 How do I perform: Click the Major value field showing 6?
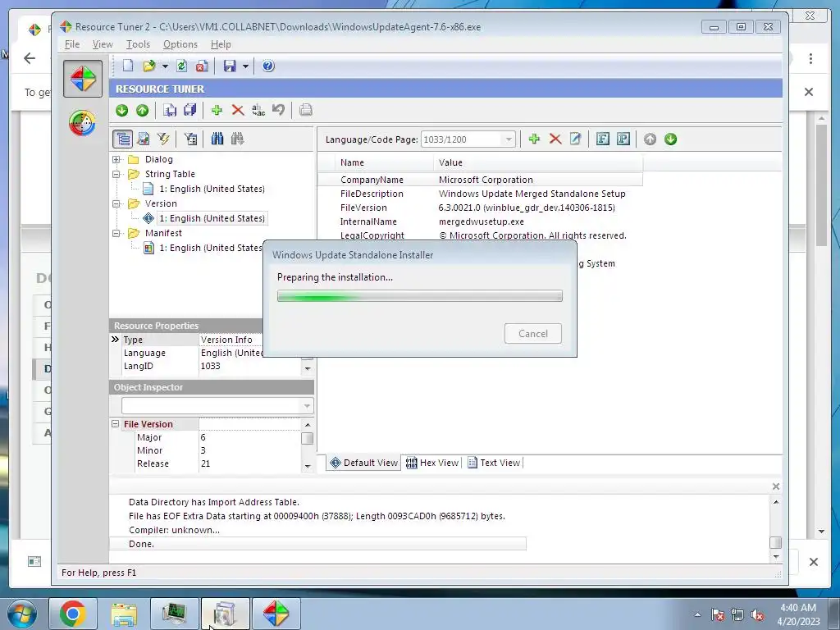coord(249,438)
